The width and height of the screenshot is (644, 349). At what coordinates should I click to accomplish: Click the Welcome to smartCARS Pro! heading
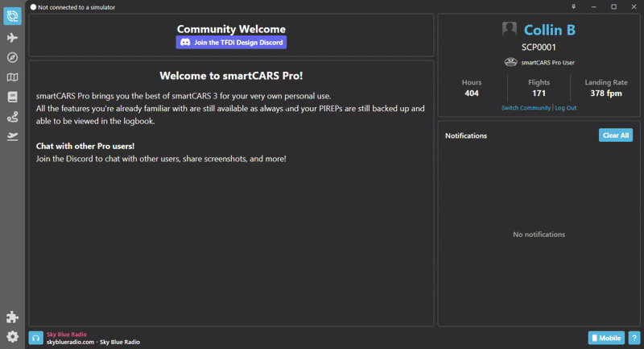click(231, 76)
